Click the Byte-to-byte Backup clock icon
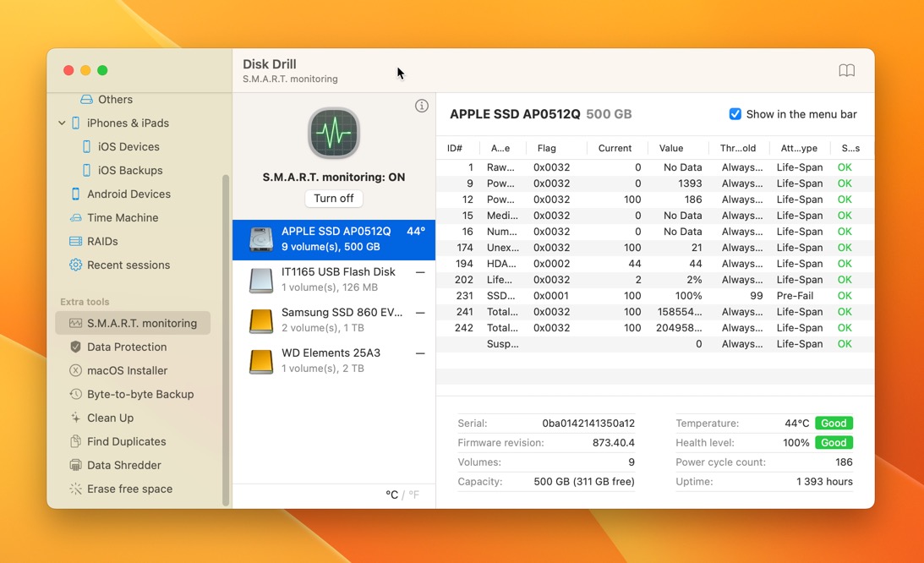924x563 pixels. point(75,394)
